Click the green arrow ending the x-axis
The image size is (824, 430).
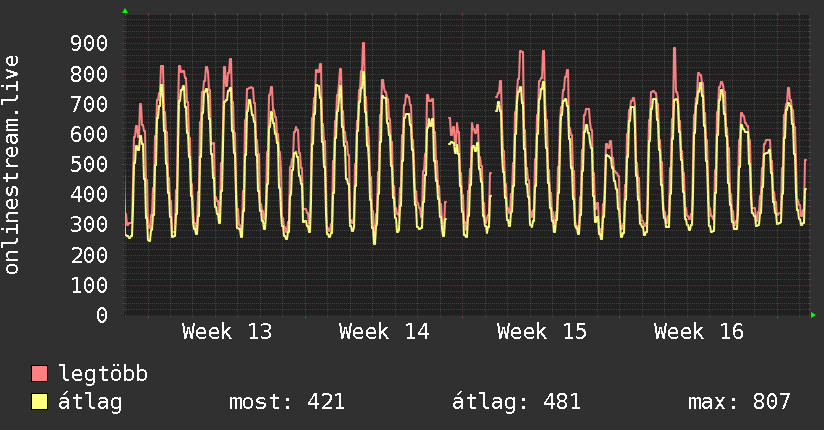point(813,315)
